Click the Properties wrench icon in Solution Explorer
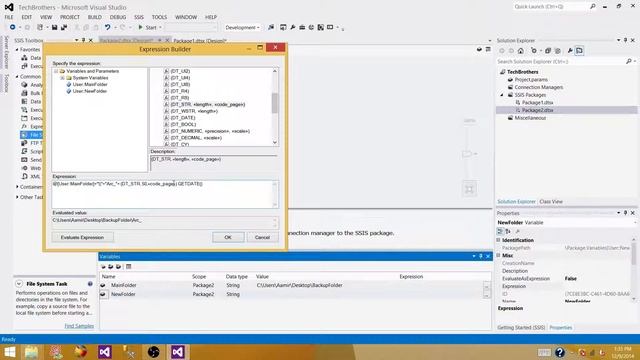640x360 pixels. click(570, 51)
